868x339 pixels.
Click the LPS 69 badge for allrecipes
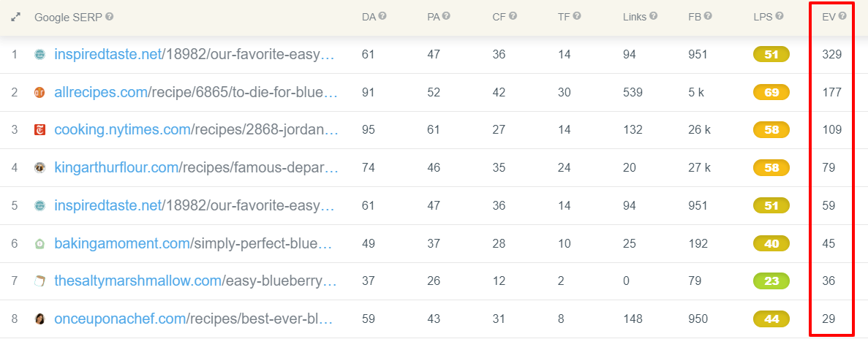pos(771,92)
